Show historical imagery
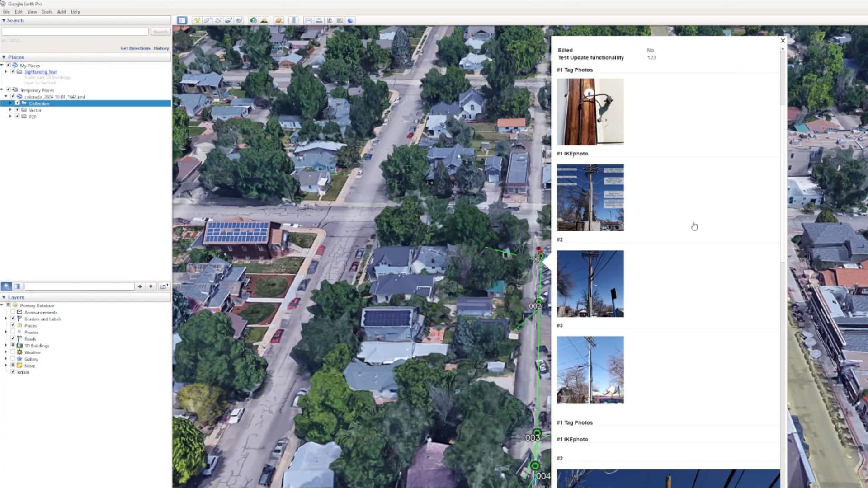Image resolution: width=868 pixels, height=488 pixels. tap(253, 20)
